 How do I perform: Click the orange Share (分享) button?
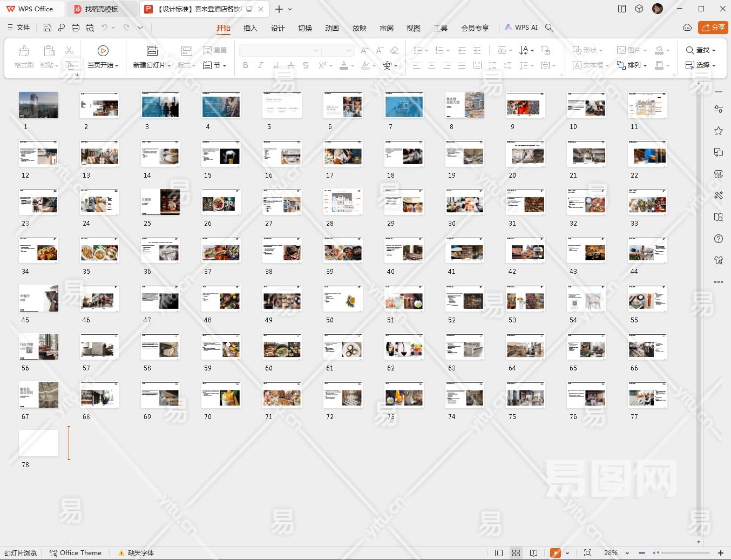(x=713, y=28)
